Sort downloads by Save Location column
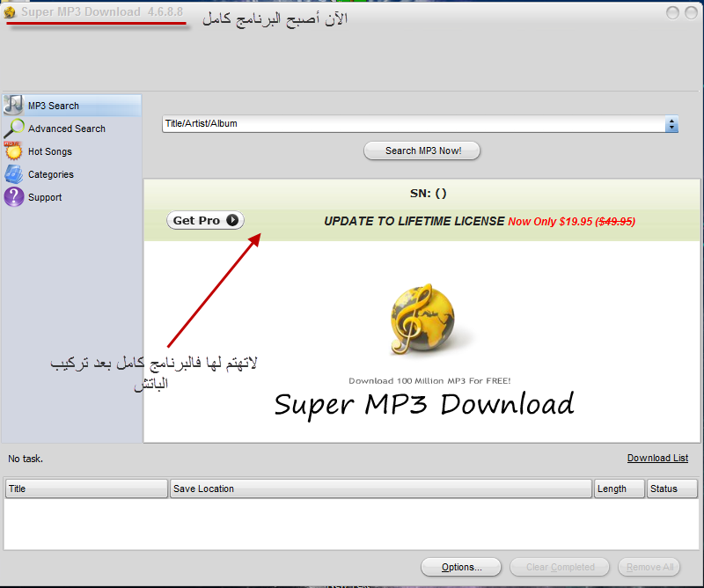This screenshot has height=588, width=704. (x=381, y=489)
